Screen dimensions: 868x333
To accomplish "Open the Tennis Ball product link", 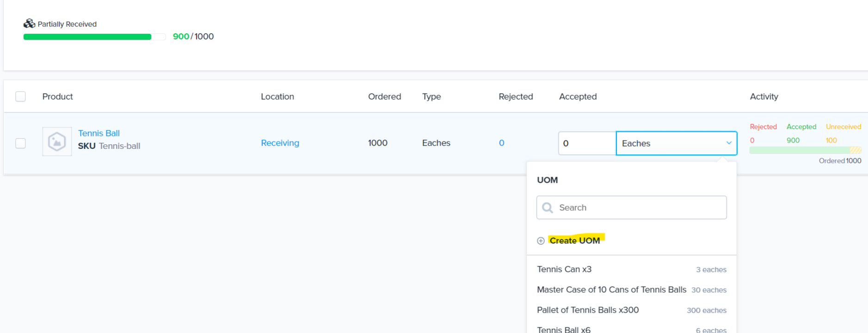I will coord(99,133).
